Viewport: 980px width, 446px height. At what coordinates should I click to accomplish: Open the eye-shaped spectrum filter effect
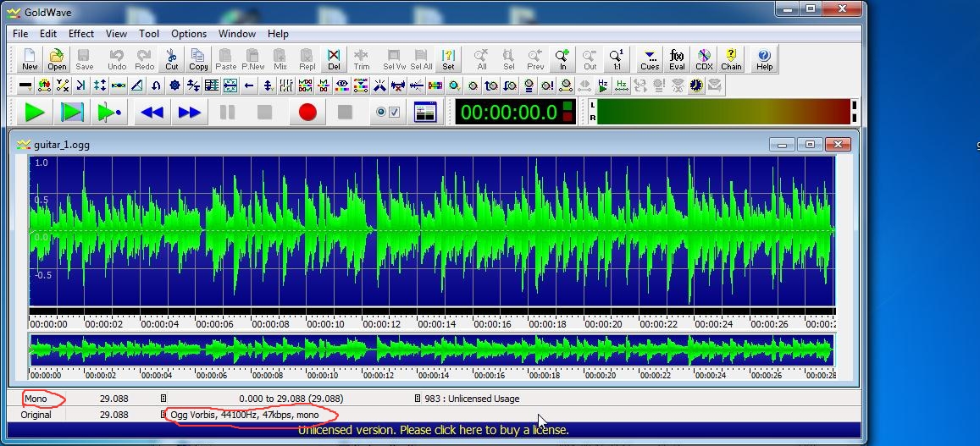[341, 85]
